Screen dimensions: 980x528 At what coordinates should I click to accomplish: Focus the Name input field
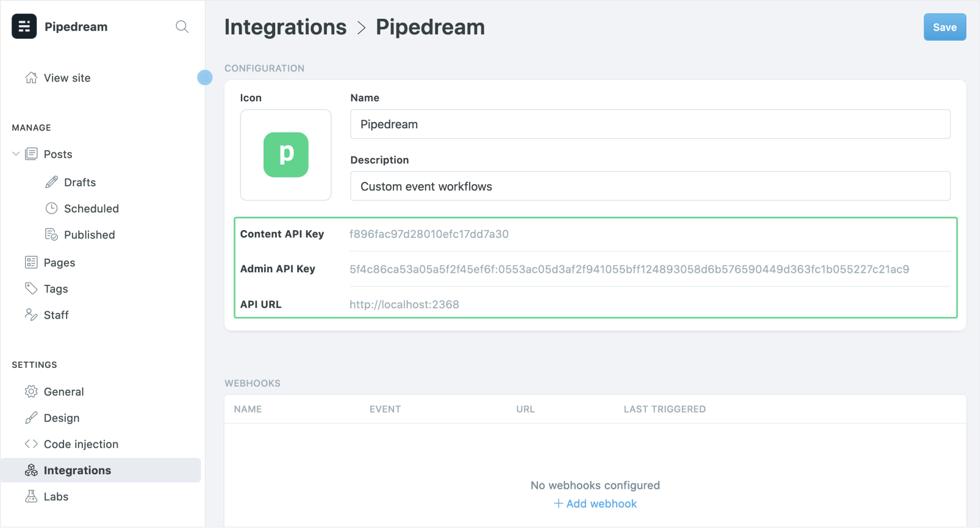650,124
